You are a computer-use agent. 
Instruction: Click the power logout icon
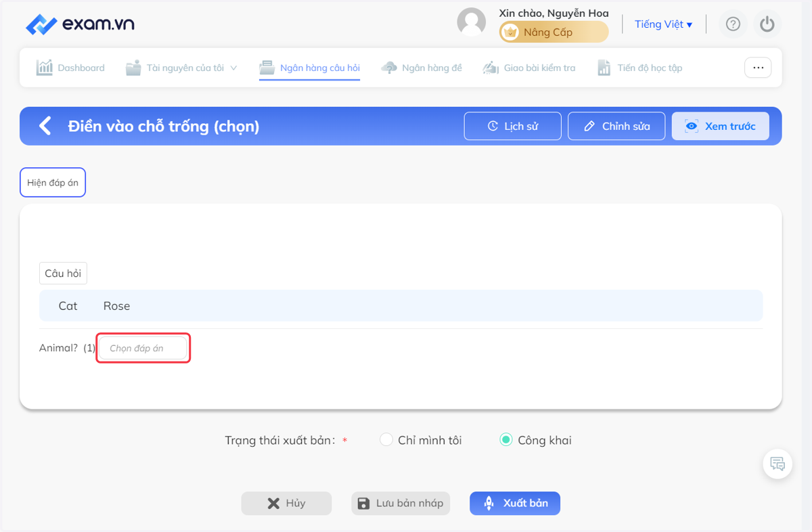[x=767, y=24]
